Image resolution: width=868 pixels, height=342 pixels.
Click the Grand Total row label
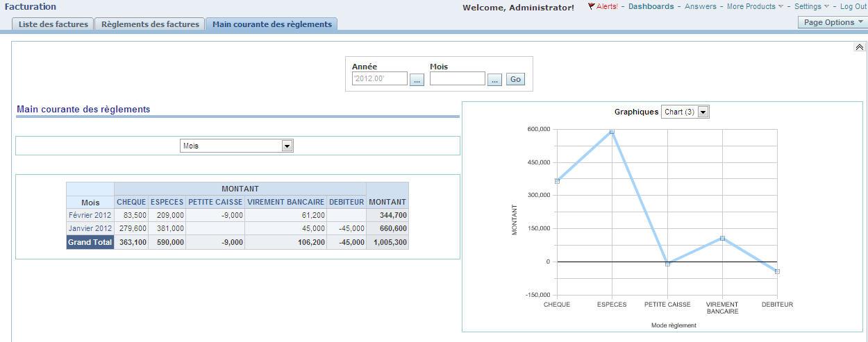click(90, 242)
